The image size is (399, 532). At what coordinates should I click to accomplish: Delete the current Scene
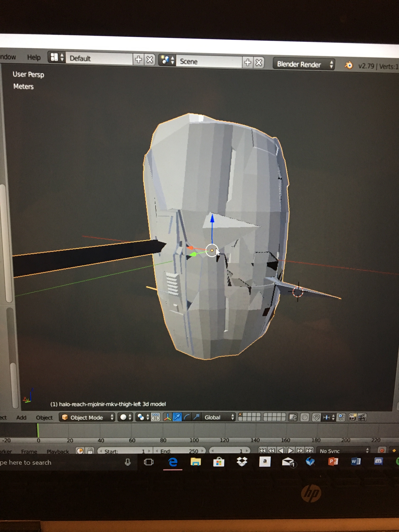point(259,63)
